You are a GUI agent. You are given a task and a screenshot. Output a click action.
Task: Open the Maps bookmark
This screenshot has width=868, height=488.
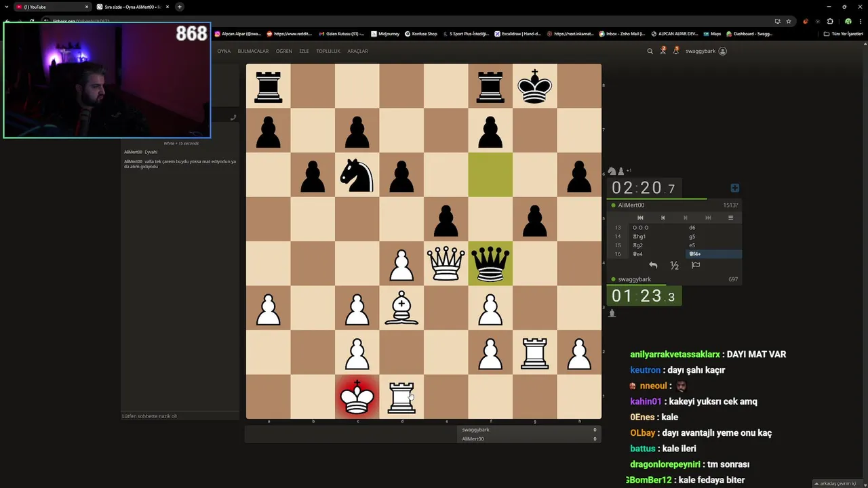[712, 33]
